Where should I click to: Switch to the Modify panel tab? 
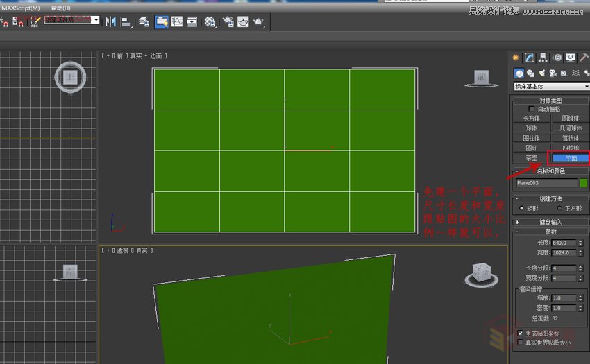[x=530, y=58]
